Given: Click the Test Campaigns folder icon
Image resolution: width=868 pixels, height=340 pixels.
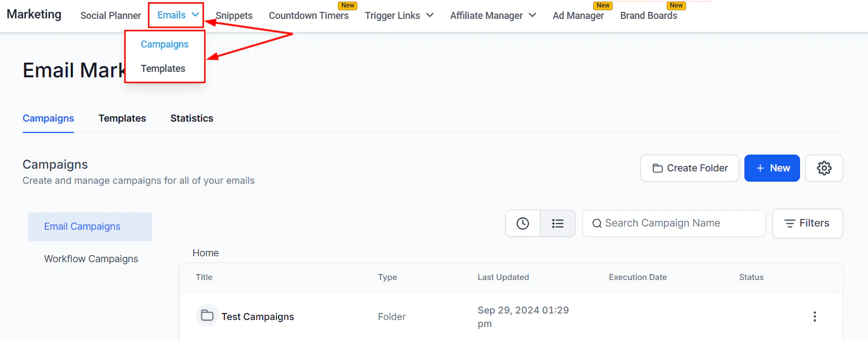Looking at the screenshot, I should [207, 315].
